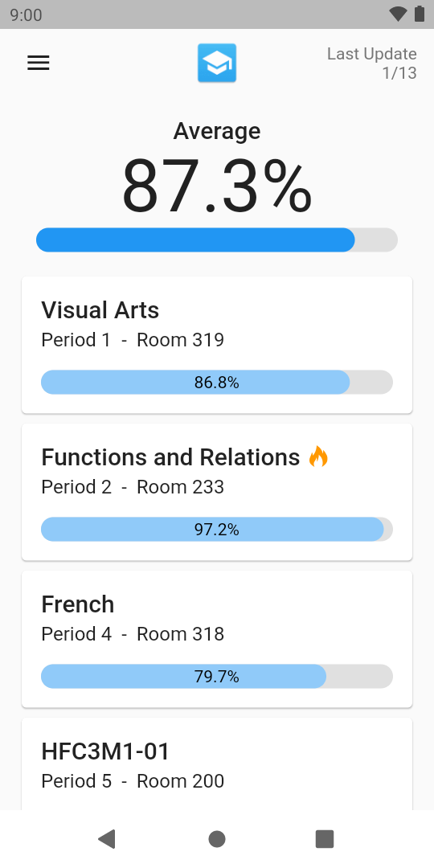This screenshot has height=868, width=434.
Task: Tap the Wi-Fi status bar icon
Action: 398,14
